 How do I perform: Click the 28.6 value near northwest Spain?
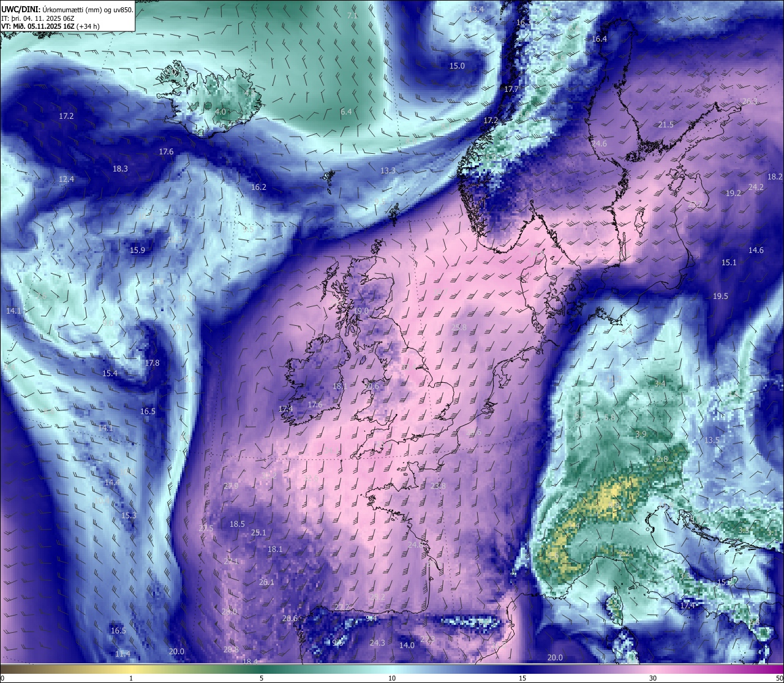pos(290,618)
